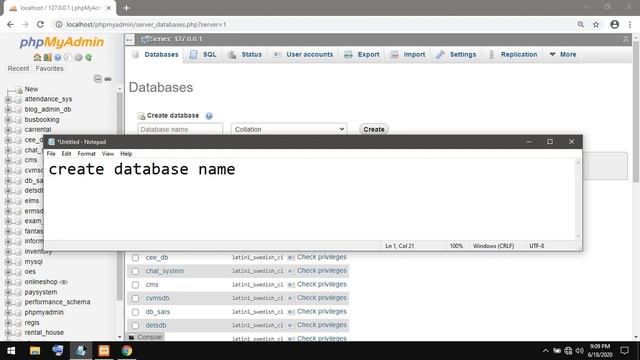This screenshot has height=360, width=640.
Task: Click the Server 127.0.0.1 breadcrumb icon
Action: (145, 39)
